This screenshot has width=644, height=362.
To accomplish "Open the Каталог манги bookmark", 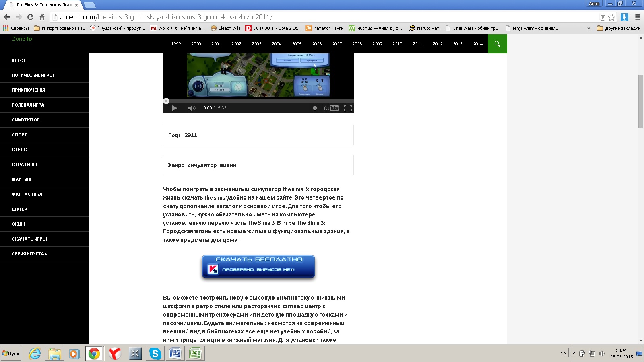I will [324, 28].
